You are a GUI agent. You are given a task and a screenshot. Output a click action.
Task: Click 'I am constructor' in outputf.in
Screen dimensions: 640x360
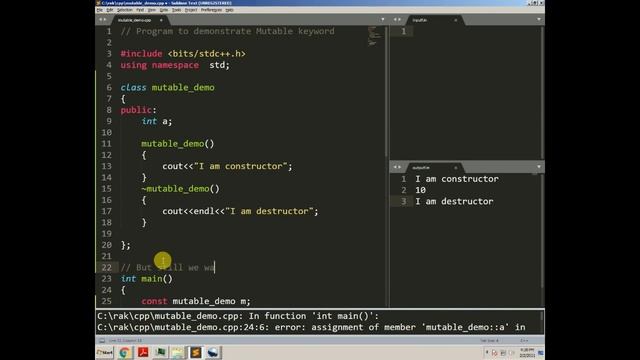[457, 179]
